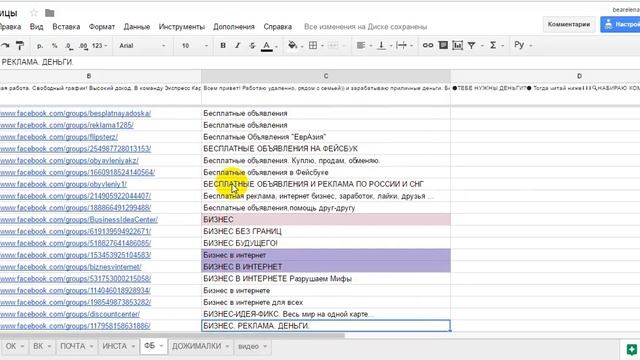Select column C header
This screenshot has height=360, width=640.
(326, 76)
